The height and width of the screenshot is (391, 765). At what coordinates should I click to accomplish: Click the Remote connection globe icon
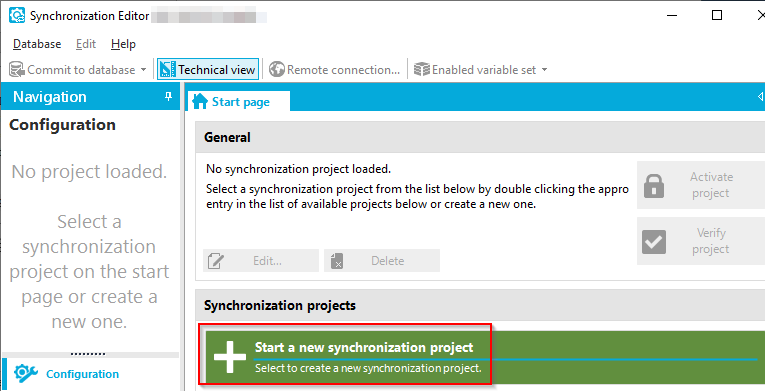pos(277,70)
